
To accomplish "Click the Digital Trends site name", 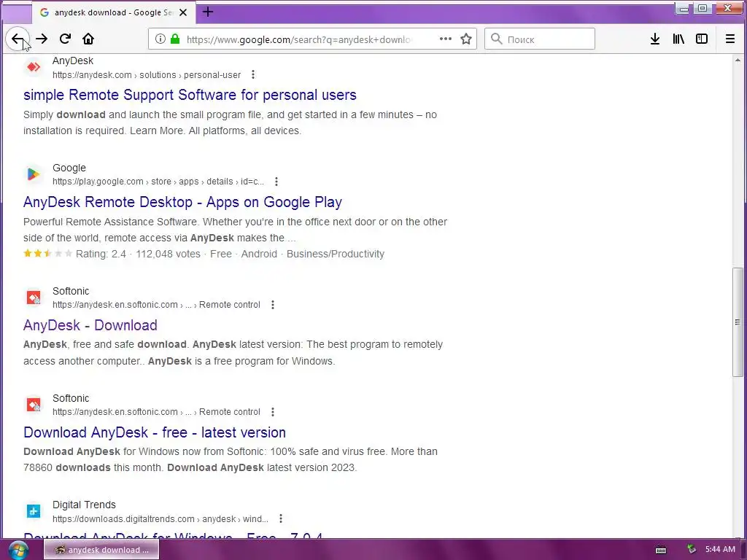I will (x=84, y=505).
